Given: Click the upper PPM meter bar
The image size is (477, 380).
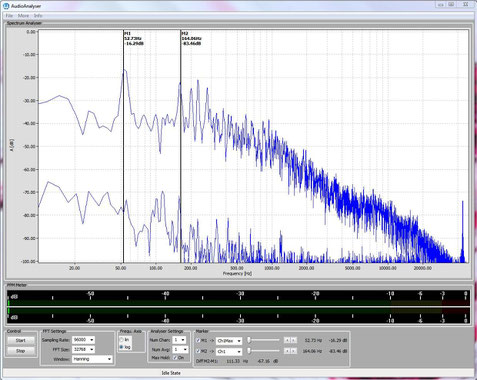Looking at the screenshot, I should click(238, 302).
